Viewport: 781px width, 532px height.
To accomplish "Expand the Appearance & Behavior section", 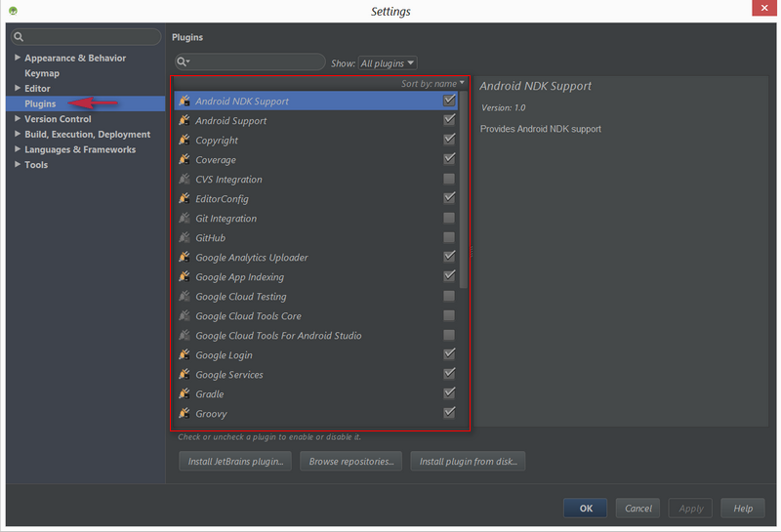I will pyautogui.click(x=18, y=59).
